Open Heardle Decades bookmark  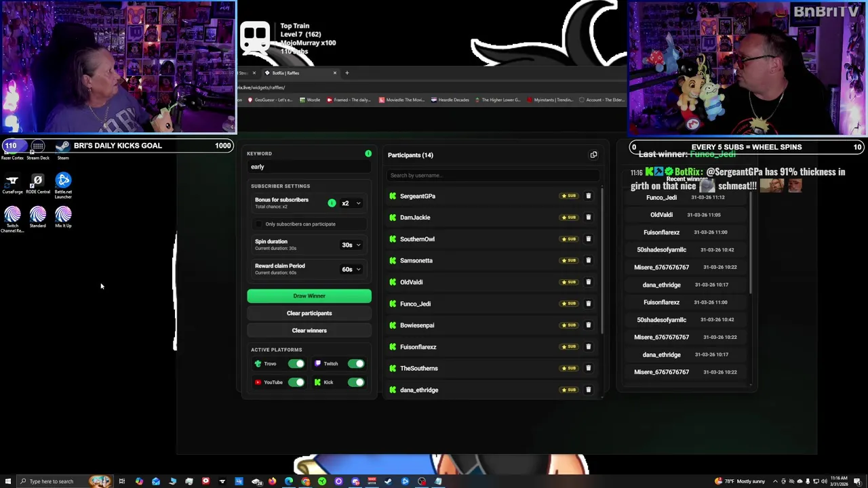pyautogui.click(x=450, y=100)
